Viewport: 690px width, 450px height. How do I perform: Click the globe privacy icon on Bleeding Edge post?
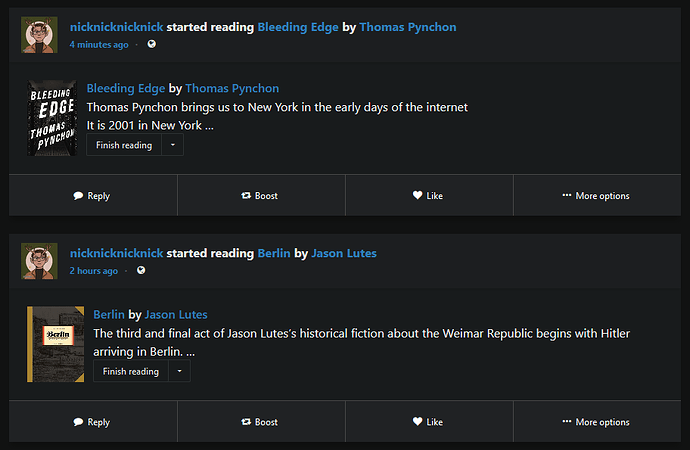tap(152, 45)
